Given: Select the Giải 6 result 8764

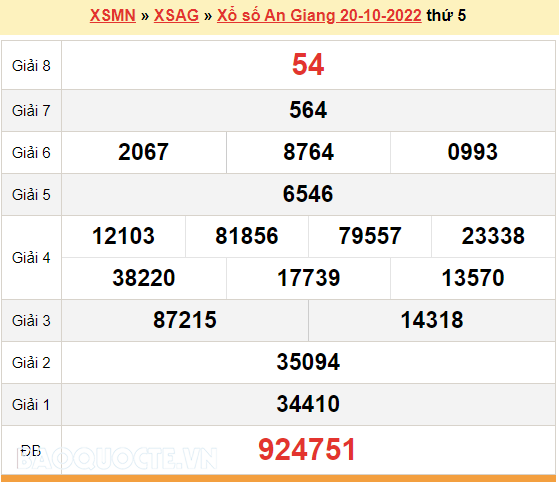Looking at the screenshot, I should coord(308,152).
